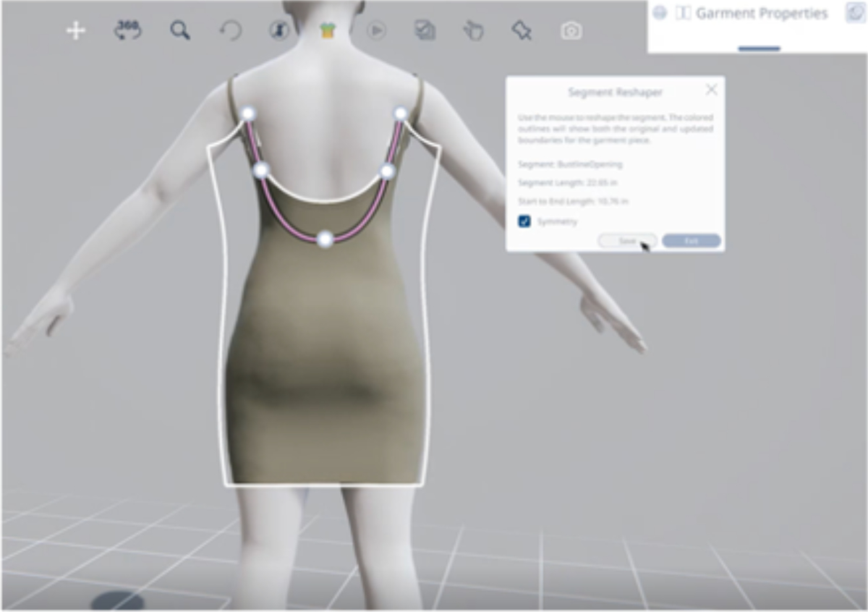Screen dimensions: 868x612
Task: Close the Segment Reshaper dialog
Action: coord(712,90)
